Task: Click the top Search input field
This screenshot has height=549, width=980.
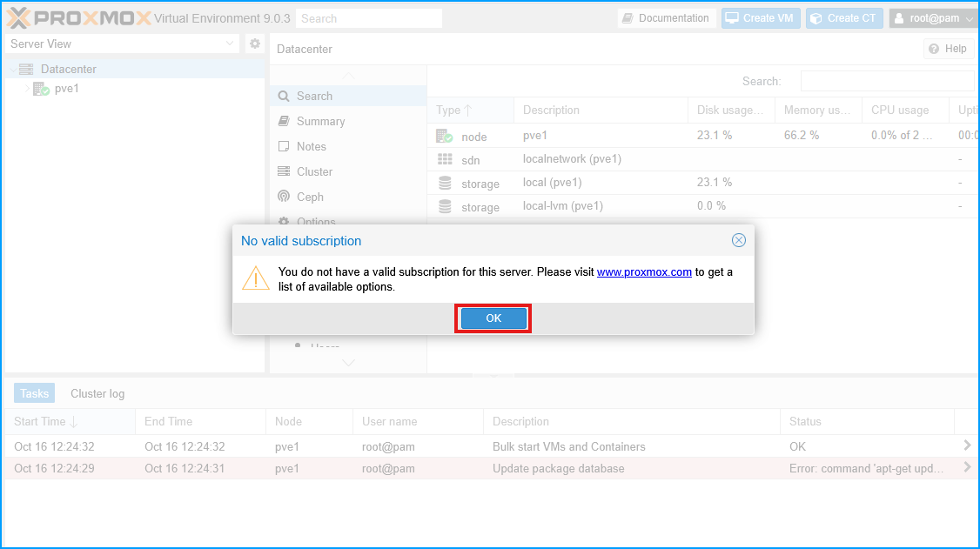Action: [368, 17]
